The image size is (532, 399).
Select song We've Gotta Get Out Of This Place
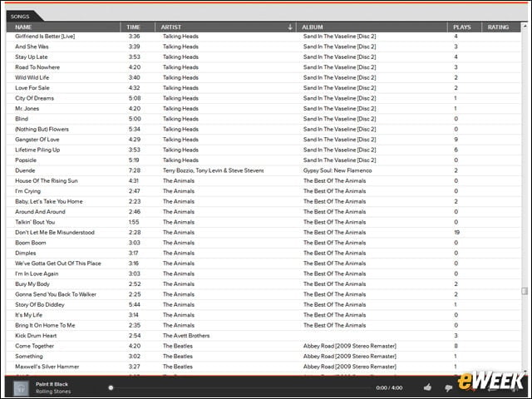58,264
